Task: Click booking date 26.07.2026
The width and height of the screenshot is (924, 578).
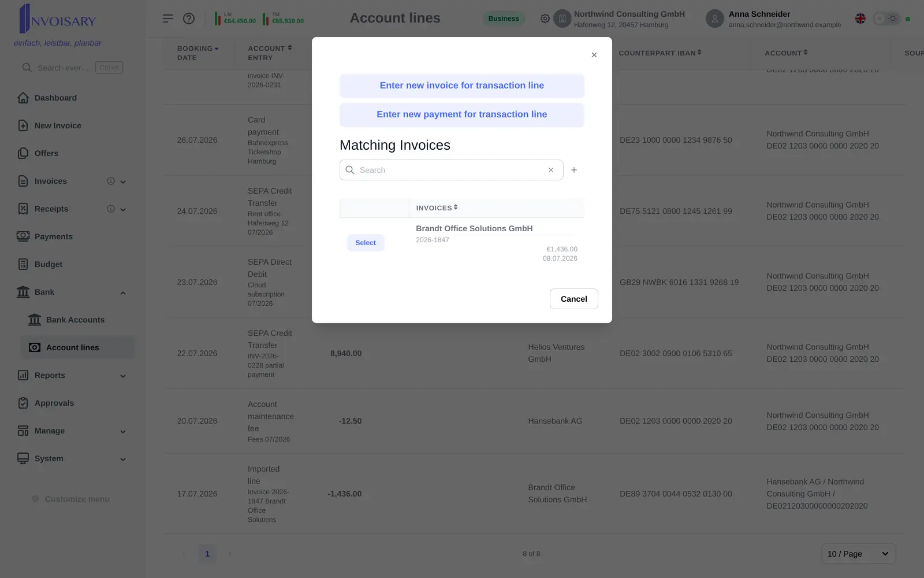Action: pos(198,140)
